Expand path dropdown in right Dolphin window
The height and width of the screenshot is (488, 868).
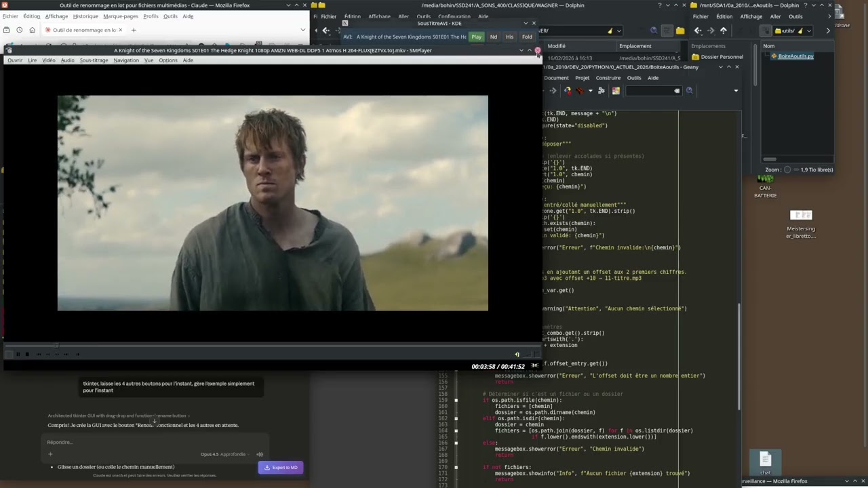tap(808, 30)
